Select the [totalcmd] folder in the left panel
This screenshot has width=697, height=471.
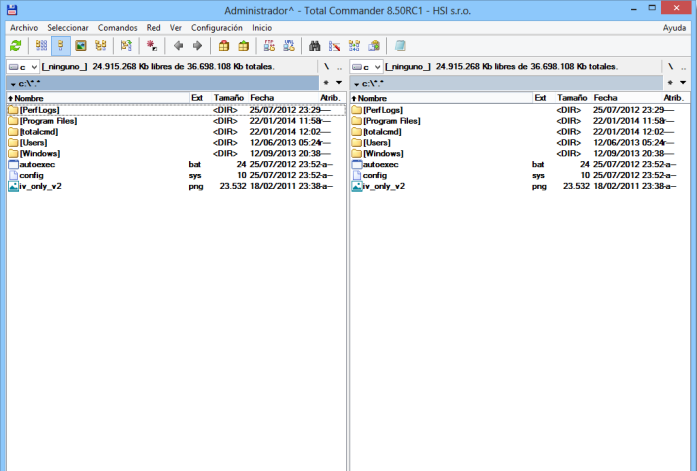coord(176,132)
